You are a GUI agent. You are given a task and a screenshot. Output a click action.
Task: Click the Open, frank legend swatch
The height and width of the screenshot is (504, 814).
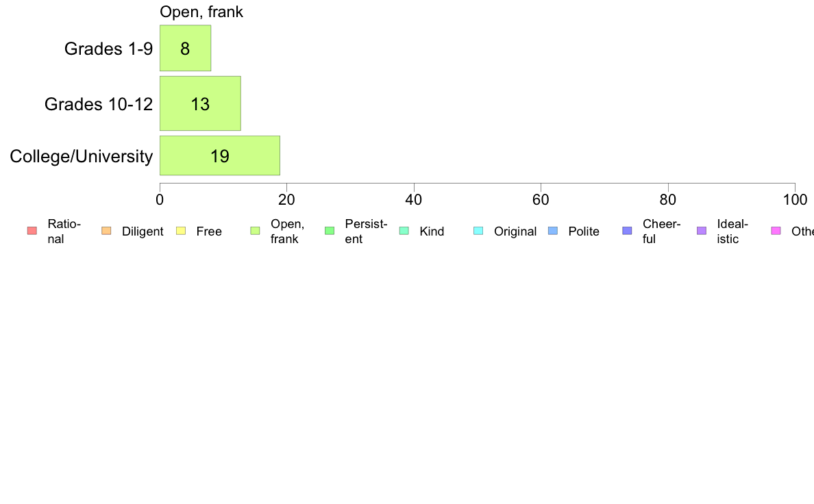(x=255, y=231)
